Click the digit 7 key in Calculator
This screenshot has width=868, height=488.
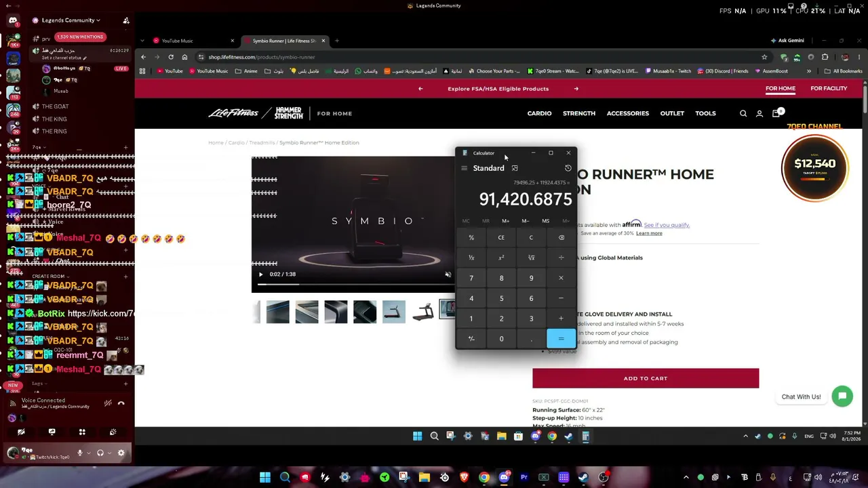click(x=471, y=278)
